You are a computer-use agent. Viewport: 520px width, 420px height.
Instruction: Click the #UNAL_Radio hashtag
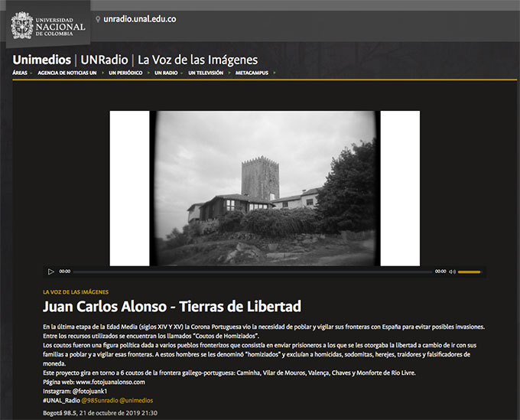point(61,400)
